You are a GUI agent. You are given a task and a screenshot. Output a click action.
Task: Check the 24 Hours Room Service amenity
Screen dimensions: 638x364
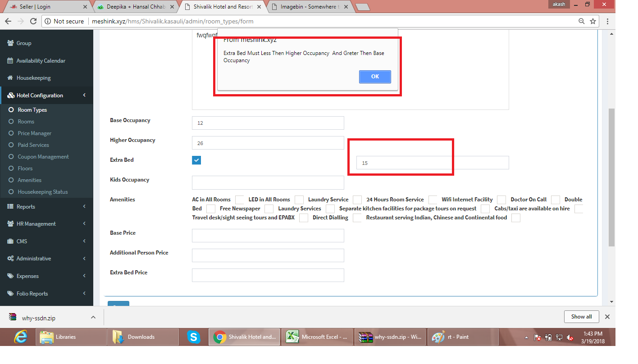click(x=433, y=200)
